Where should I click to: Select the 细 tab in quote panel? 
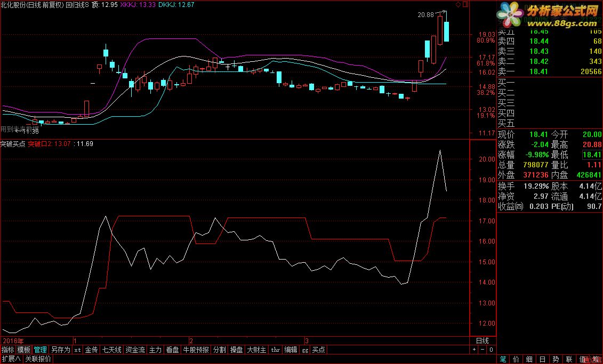click(529, 359)
